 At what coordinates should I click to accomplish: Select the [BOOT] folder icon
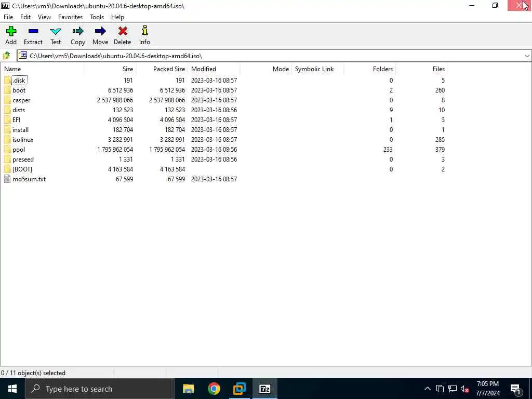tap(7, 169)
